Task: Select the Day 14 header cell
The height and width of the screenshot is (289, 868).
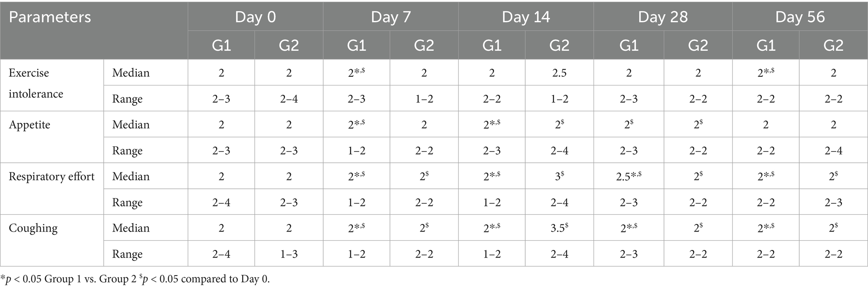Action: (526, 17)
